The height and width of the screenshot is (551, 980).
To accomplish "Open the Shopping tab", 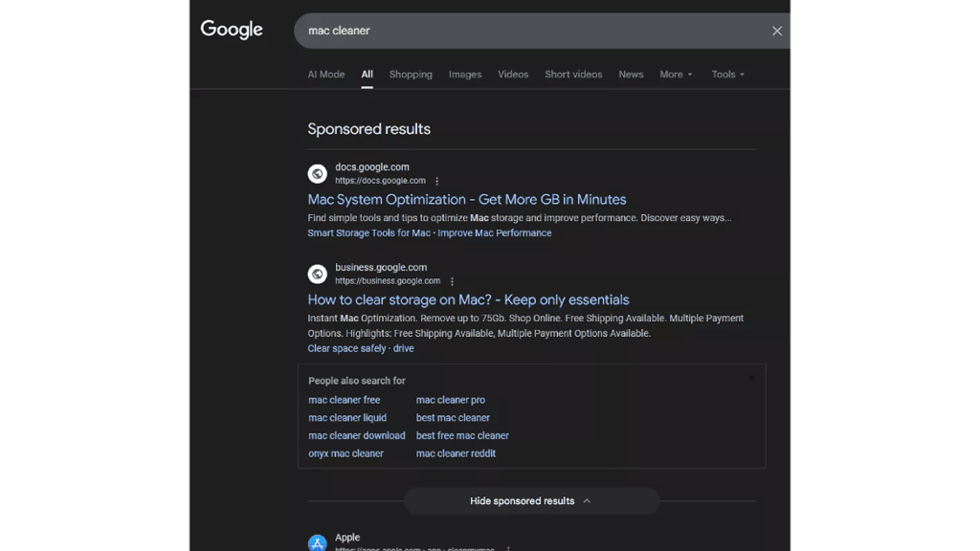I will [x=411, y=75].
